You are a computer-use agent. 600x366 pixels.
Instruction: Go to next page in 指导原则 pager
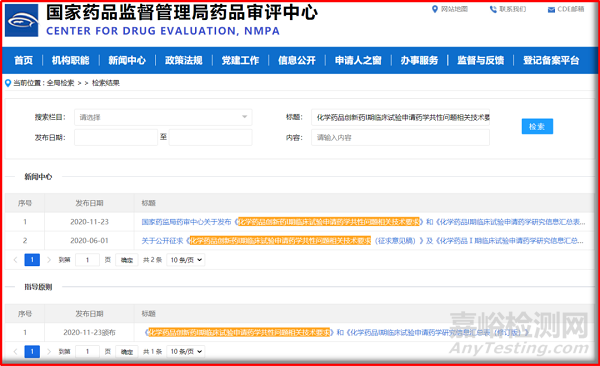[49, 351]
